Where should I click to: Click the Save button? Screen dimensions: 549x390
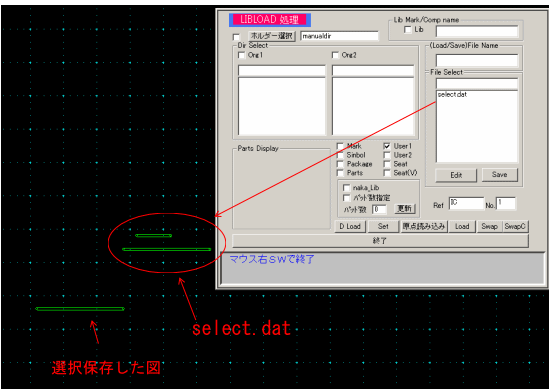(499, 175)
